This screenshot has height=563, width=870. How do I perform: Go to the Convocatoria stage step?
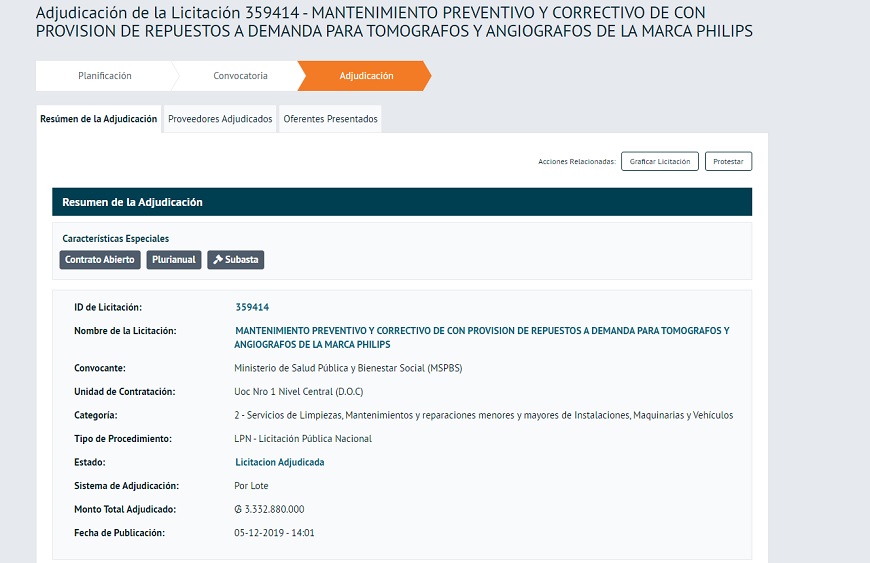tap(240, 76)
